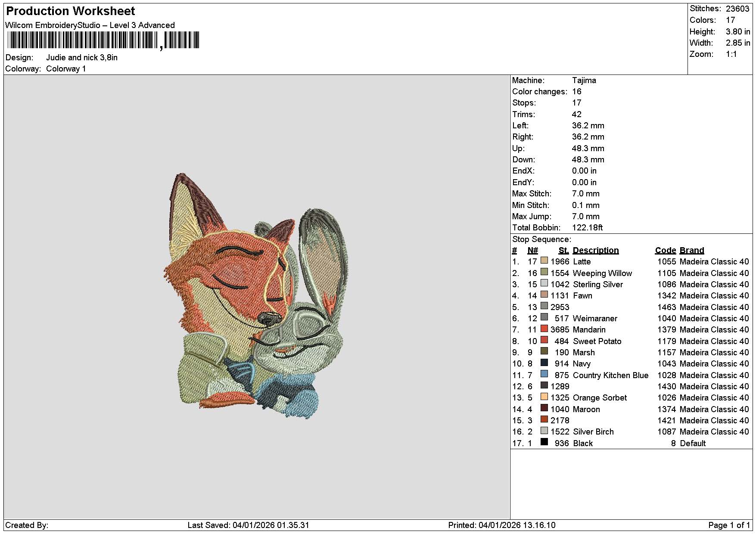The width and height of the screenshot is (756, 534).
Task: Select the Zoom value '1:1'
Action: click(x=731, y=54)
